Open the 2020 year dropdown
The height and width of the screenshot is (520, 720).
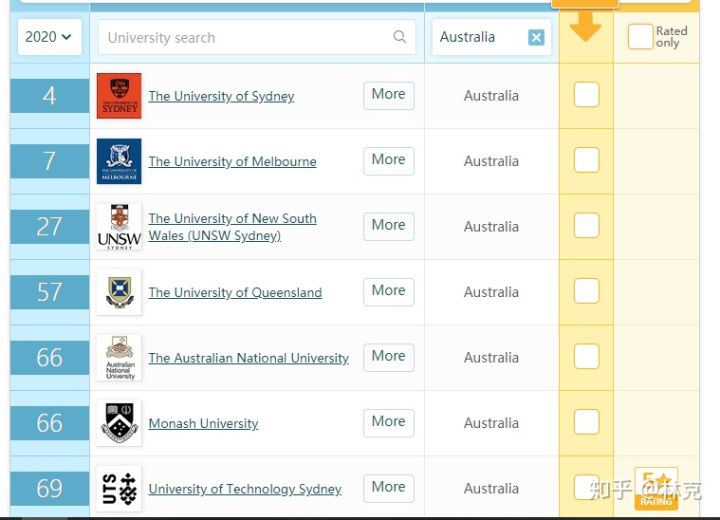click(x=50, y=37)
